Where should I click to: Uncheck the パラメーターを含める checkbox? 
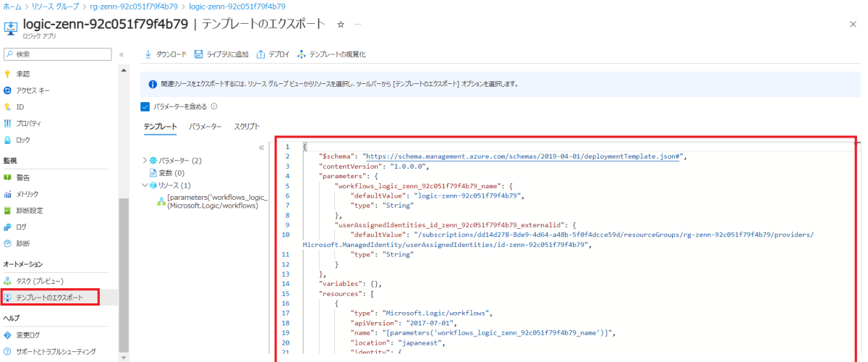(x=145, y=106)
